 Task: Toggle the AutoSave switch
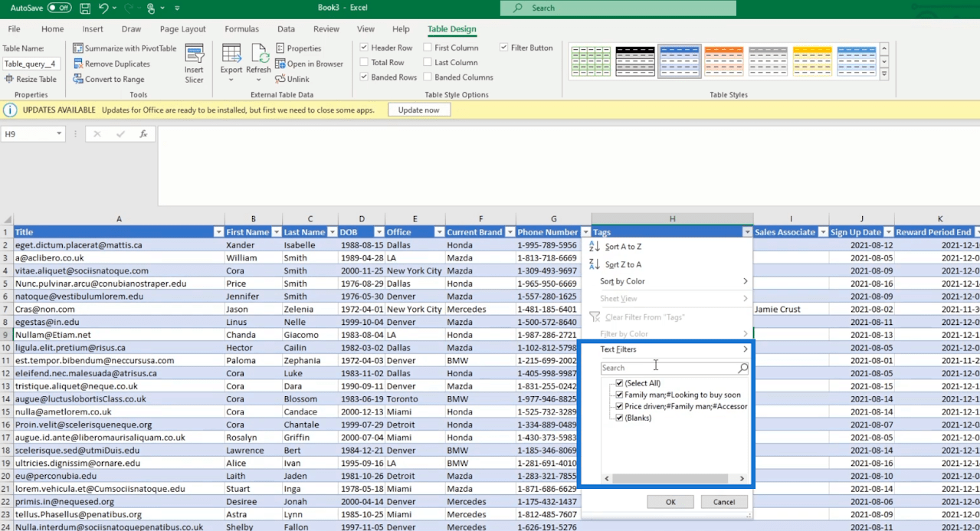(x=59, y=8)
